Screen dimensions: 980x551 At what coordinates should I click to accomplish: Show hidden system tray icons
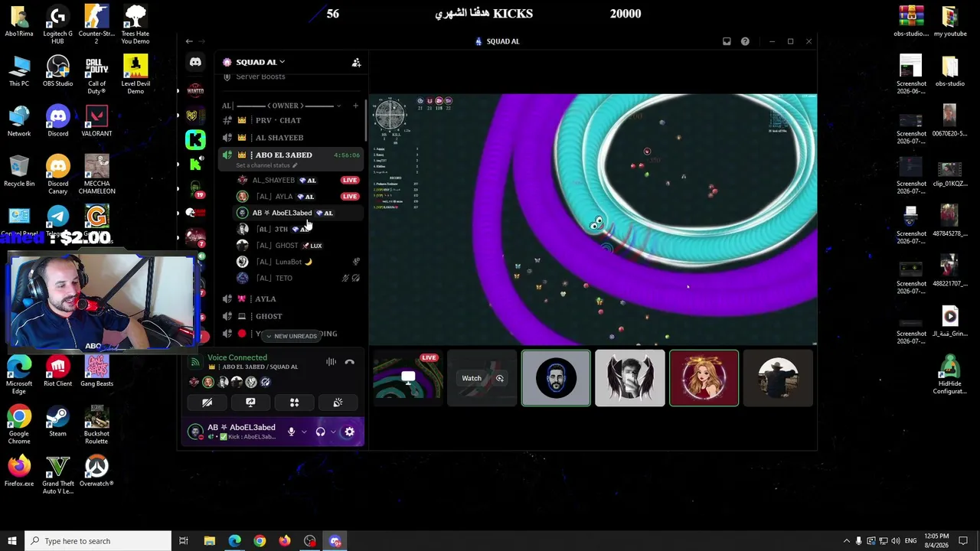[846, 541]
